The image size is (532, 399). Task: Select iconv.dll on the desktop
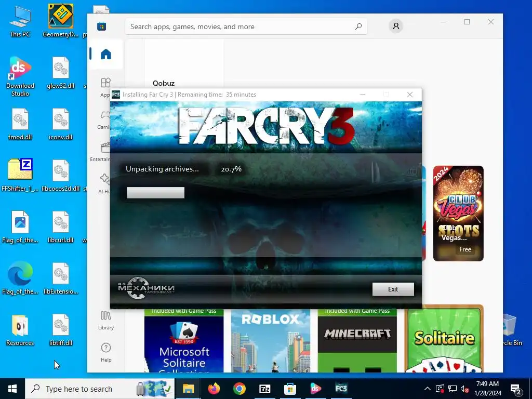click(x=60, y=124)
